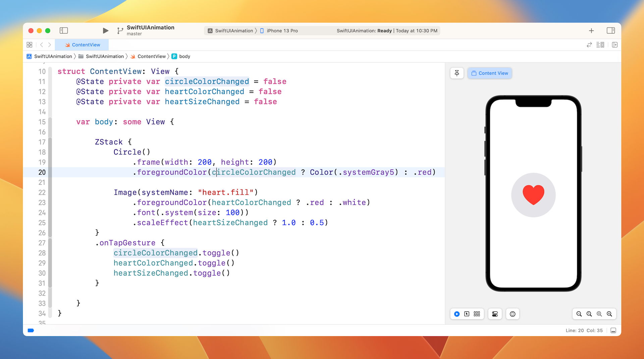Pin the preview with the pin icon
The width and height of the screenshot is (644, 359).
(x=457, y=73)
